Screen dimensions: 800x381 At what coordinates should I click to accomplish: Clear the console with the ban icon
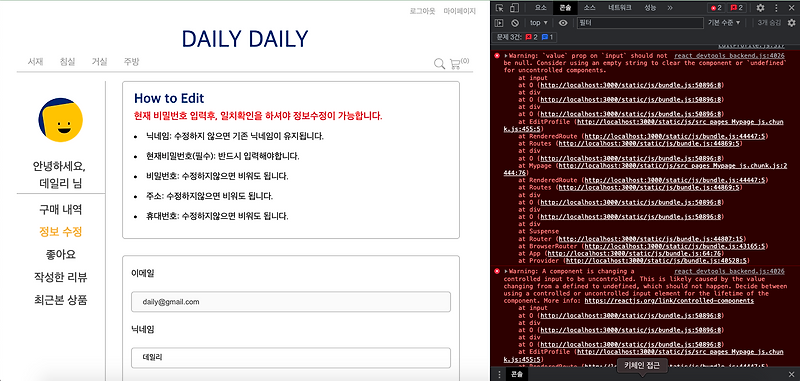[515, 23]
